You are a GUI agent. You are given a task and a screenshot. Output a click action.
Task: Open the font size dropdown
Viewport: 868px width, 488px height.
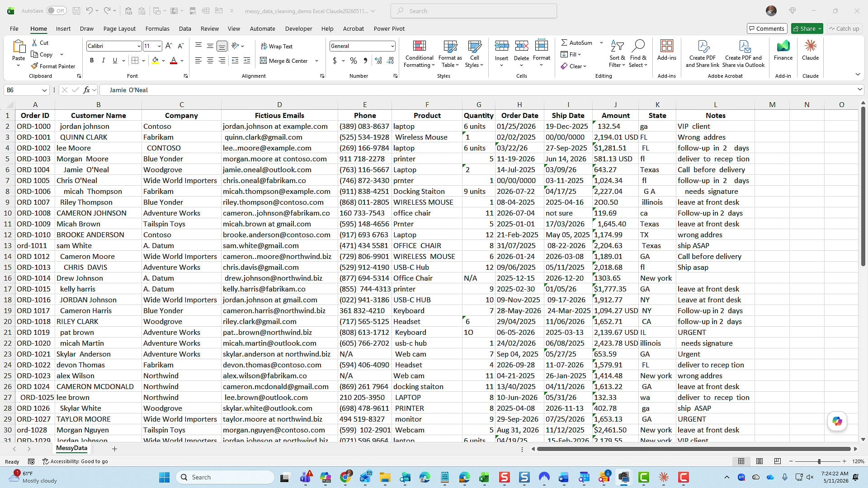point(159,46)
